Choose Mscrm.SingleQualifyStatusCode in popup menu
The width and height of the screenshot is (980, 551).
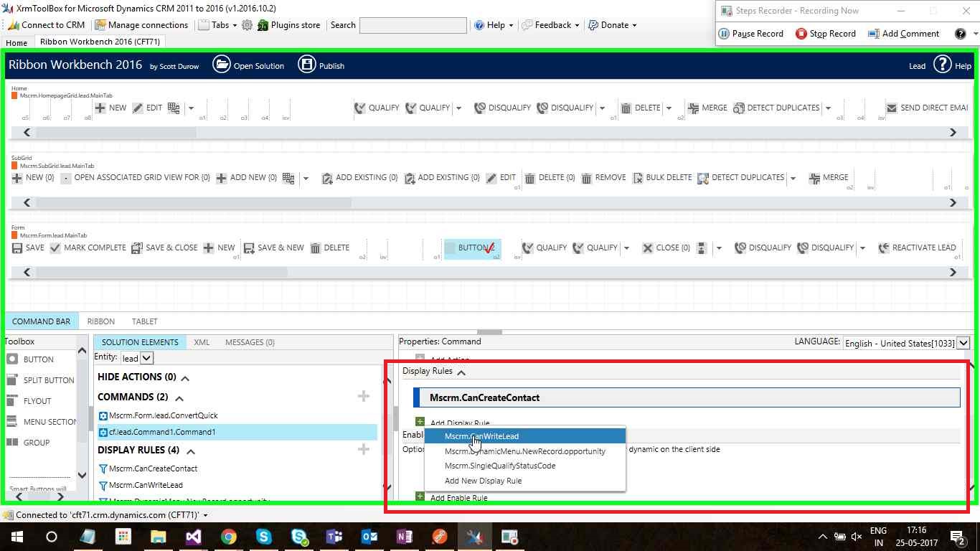tap(525, 466)
